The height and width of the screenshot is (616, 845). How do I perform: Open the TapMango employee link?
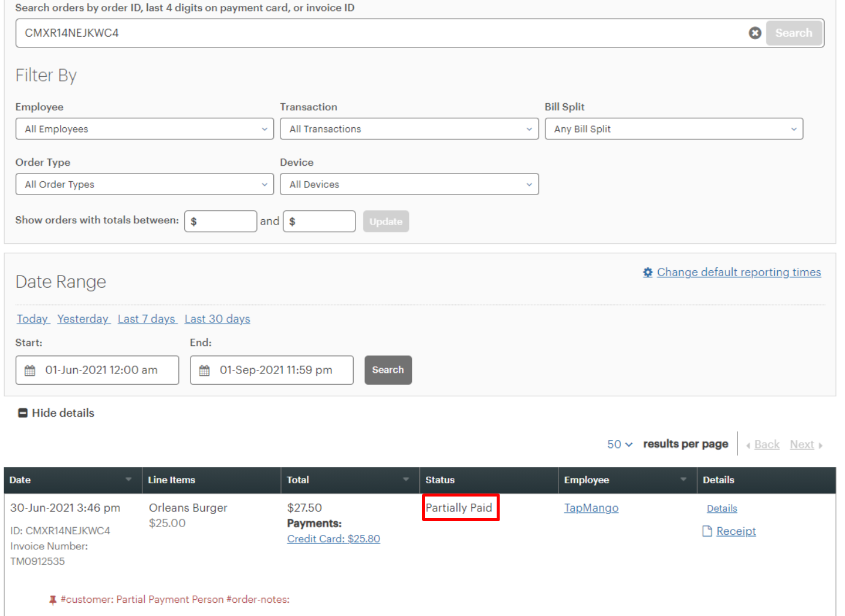tap(591, 508)
